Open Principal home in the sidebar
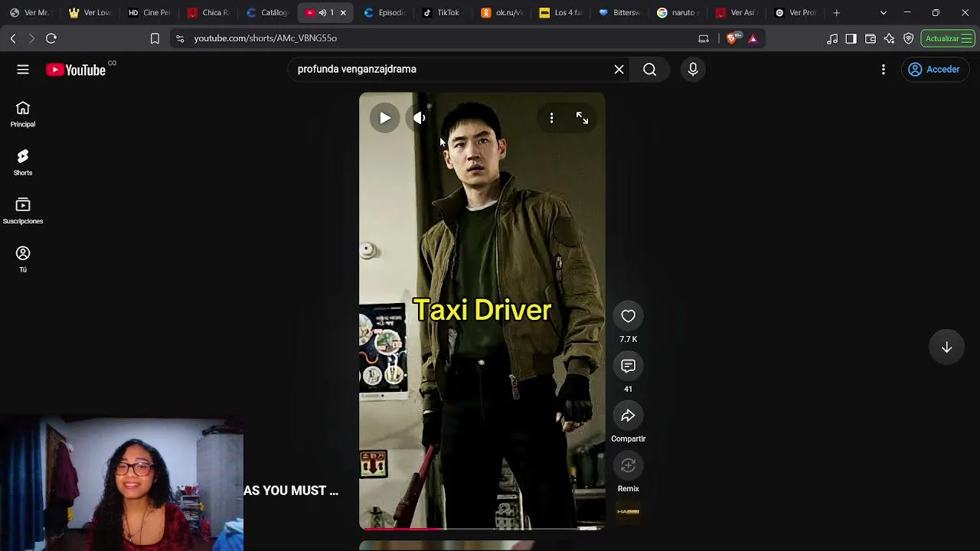Screen dimensions: 980x551 [x=23, y=114]
